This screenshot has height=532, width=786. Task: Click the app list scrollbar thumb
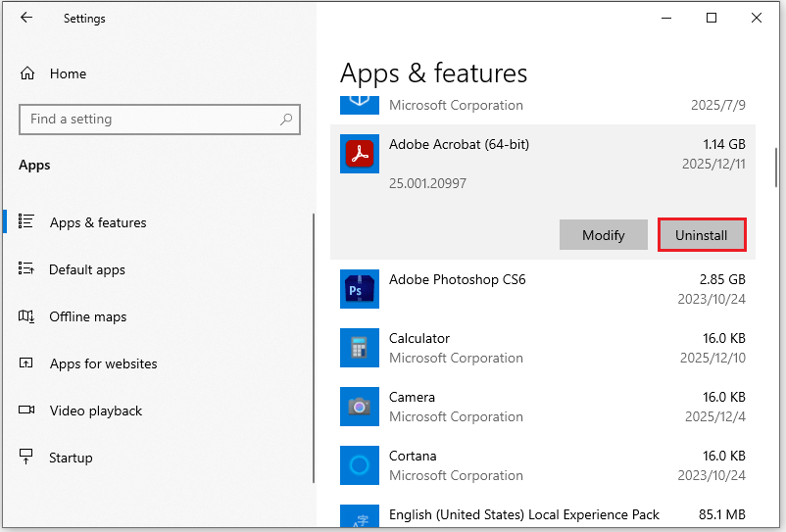tap(776, 168)
